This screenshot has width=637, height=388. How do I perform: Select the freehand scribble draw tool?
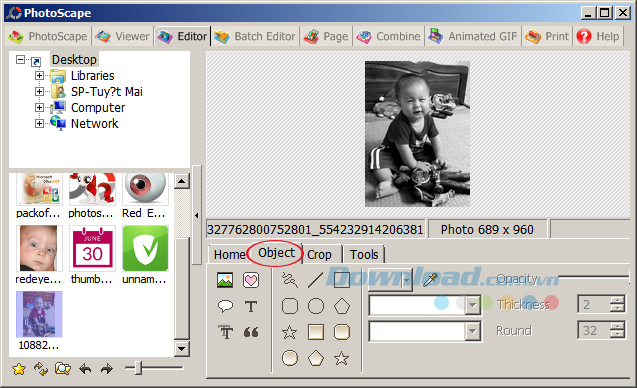point(290,280)
